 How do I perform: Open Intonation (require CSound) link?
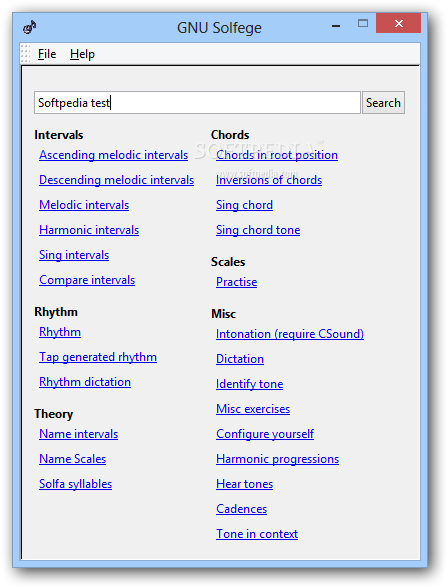pyautogui.click(x=290, y=334)
